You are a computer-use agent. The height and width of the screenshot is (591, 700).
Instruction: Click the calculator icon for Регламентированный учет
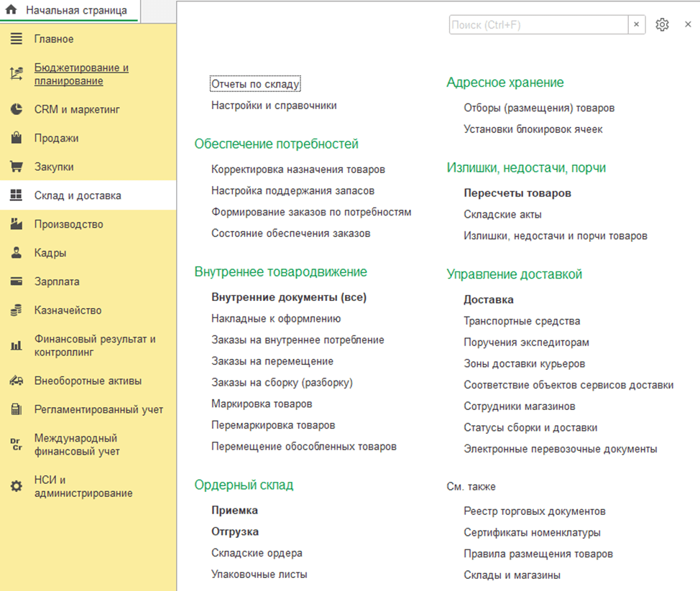(16, 409)
